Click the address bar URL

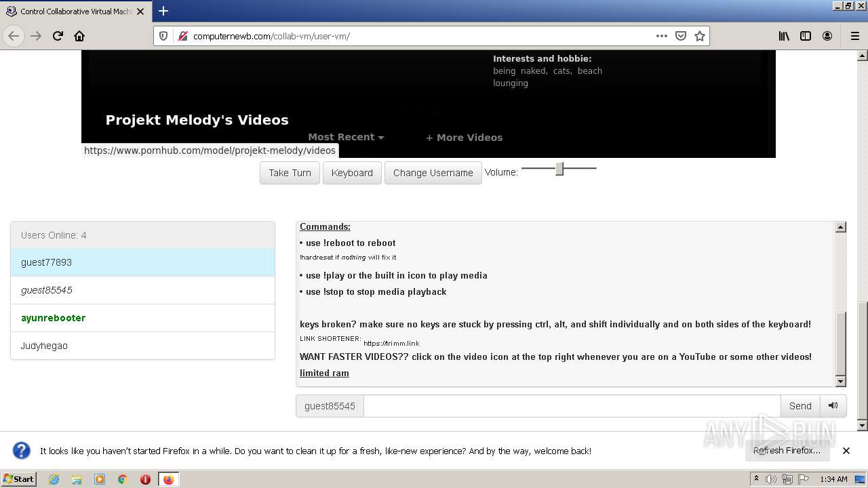[271, 36]
